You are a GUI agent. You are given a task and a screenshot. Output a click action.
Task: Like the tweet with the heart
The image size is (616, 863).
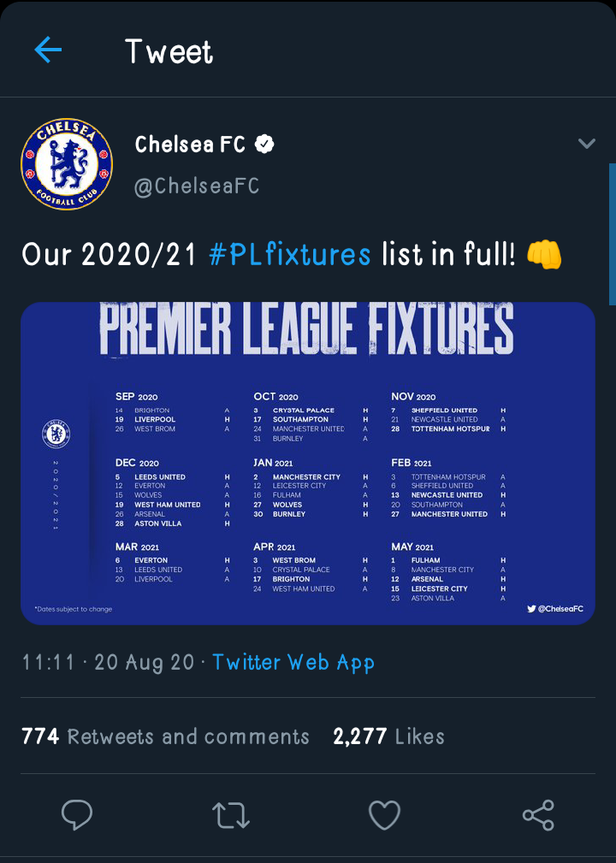384,815
